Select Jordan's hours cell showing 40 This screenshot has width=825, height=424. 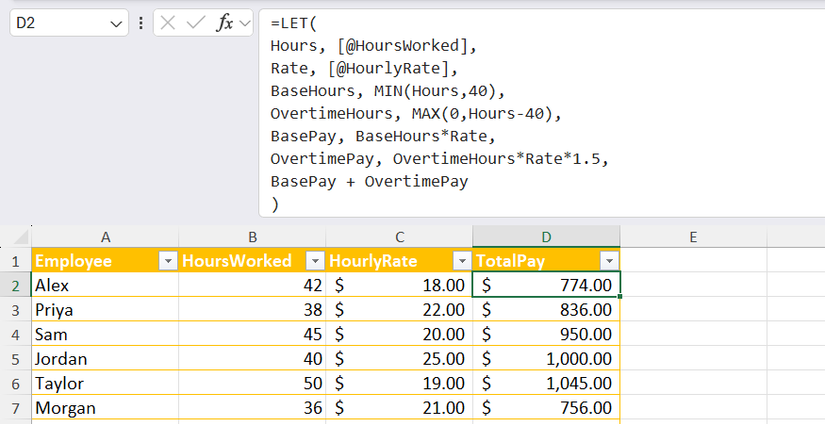252,359
